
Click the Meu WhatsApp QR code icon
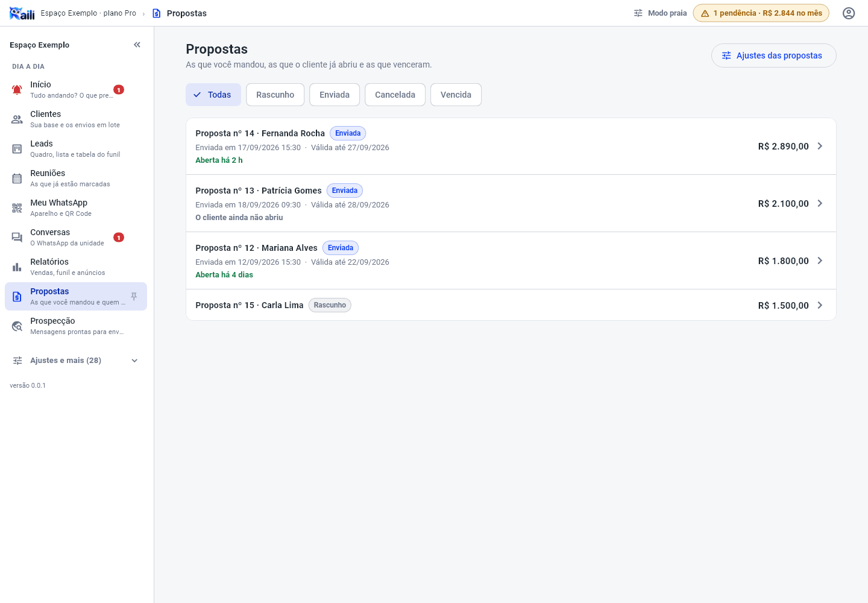point(17,208)
